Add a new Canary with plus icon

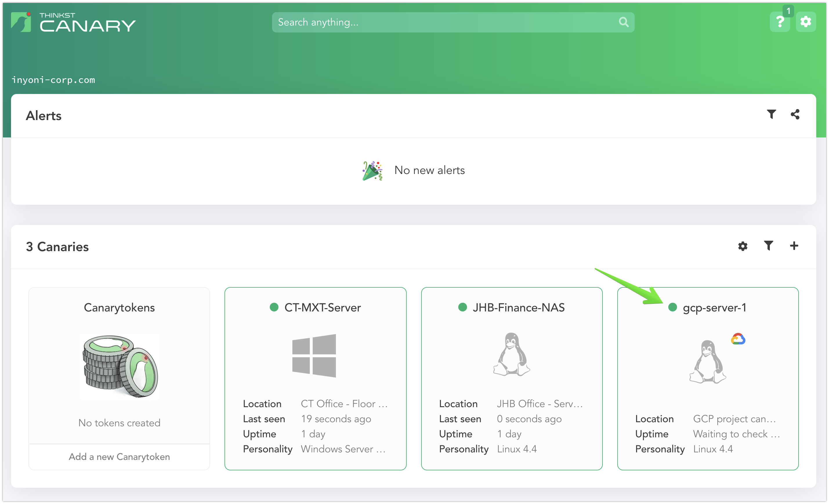click(x=794, y=246)
